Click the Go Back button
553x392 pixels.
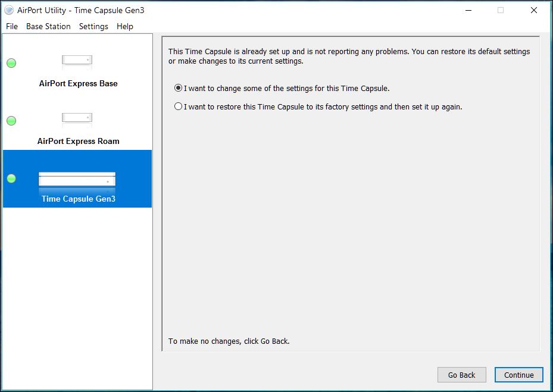(x=462, y=375)
